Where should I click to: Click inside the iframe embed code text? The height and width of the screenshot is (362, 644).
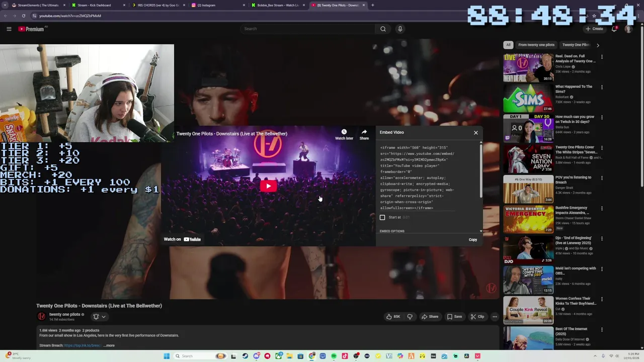point(418,178)
